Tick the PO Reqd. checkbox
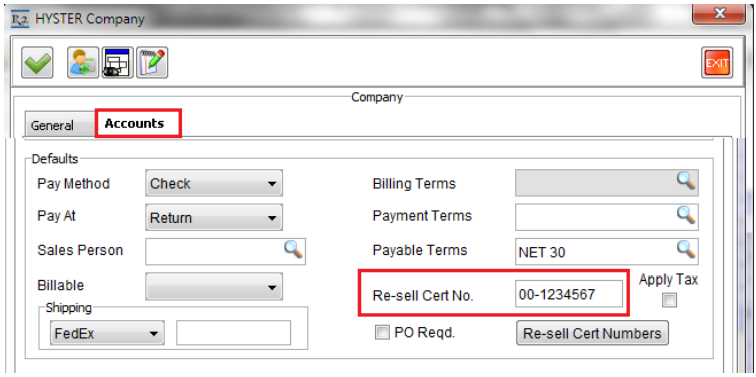 tap(382, 333)
